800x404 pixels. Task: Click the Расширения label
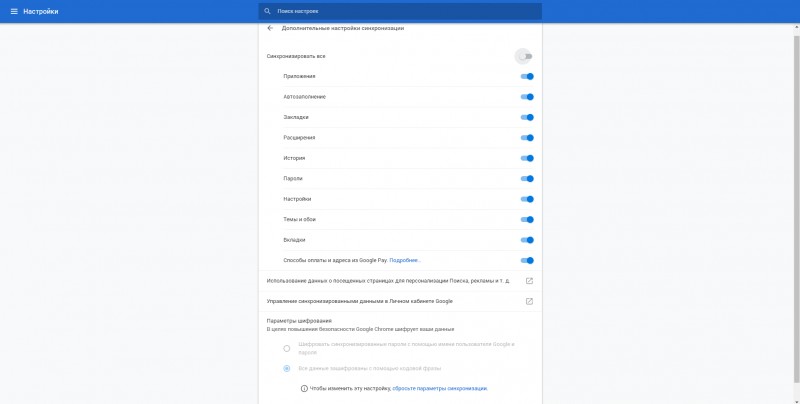click(x=299, y=138)
